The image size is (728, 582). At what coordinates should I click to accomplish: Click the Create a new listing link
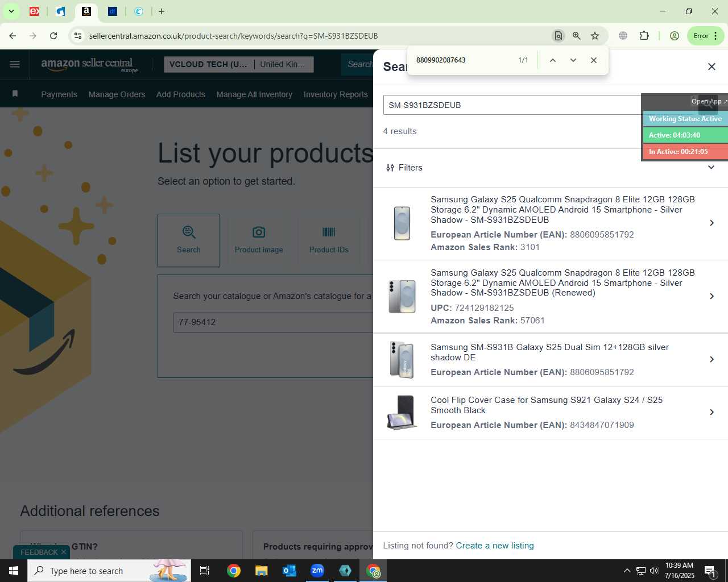(495, 546)
